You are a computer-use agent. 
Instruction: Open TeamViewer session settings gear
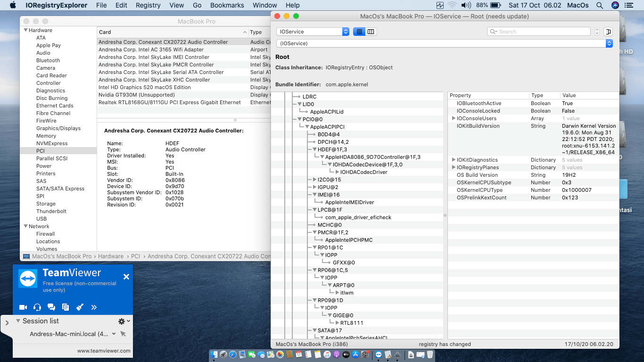122,321
